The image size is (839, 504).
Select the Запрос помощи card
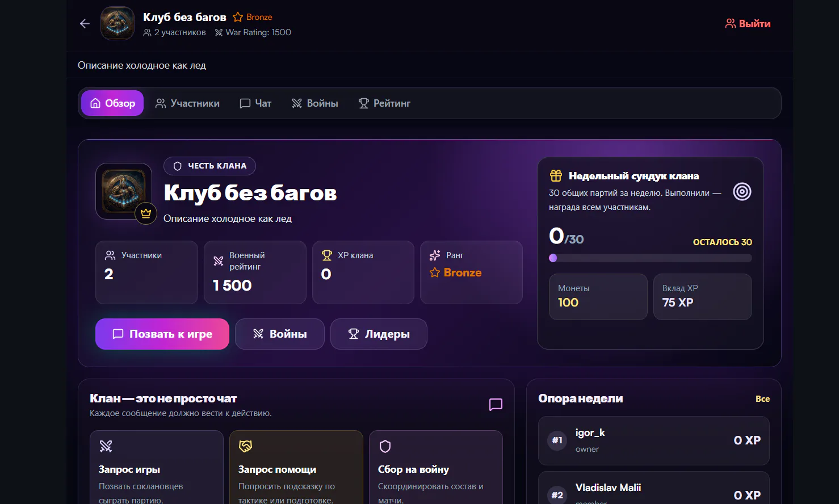point(296,467)
